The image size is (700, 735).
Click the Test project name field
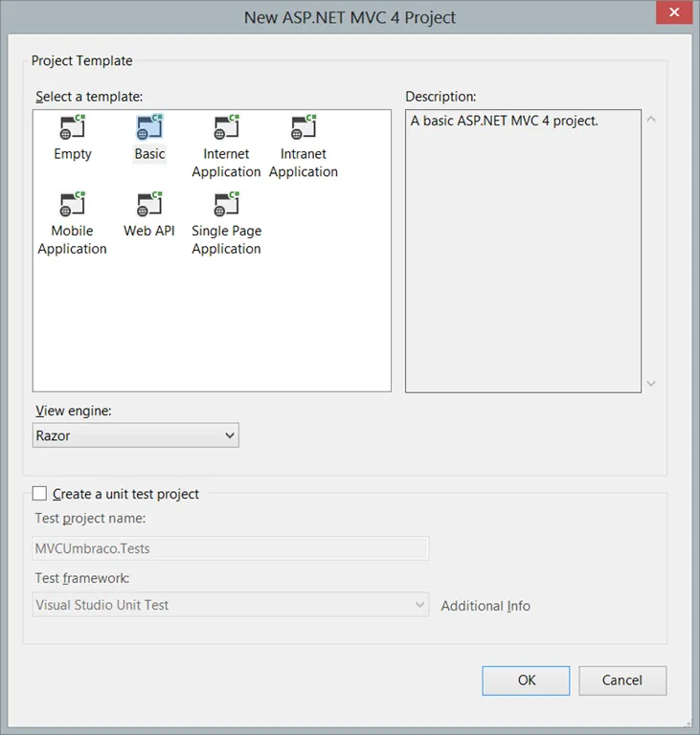230,548
